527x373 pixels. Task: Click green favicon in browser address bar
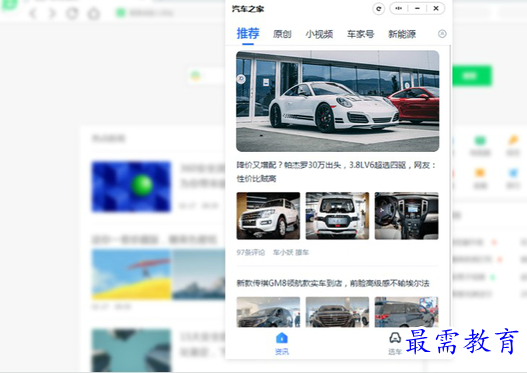click(x=120, y=13)
